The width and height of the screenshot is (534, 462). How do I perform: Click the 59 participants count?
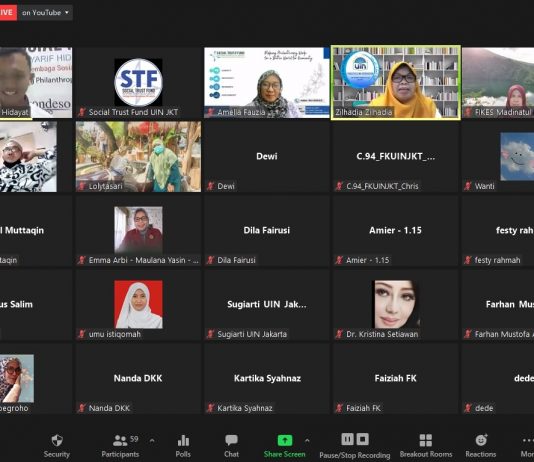click(x=134, y=439)
